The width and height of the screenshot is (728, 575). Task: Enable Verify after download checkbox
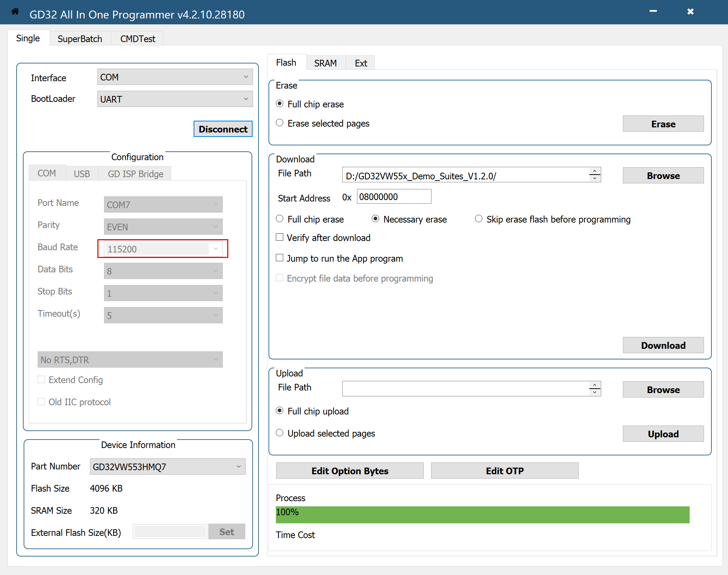coord(280,237)
